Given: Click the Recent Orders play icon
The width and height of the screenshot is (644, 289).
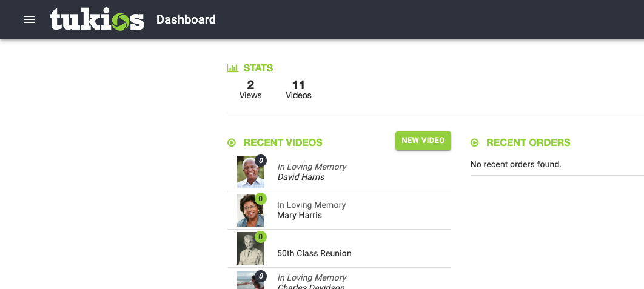Looking at the screenshot, I should 475,143.
